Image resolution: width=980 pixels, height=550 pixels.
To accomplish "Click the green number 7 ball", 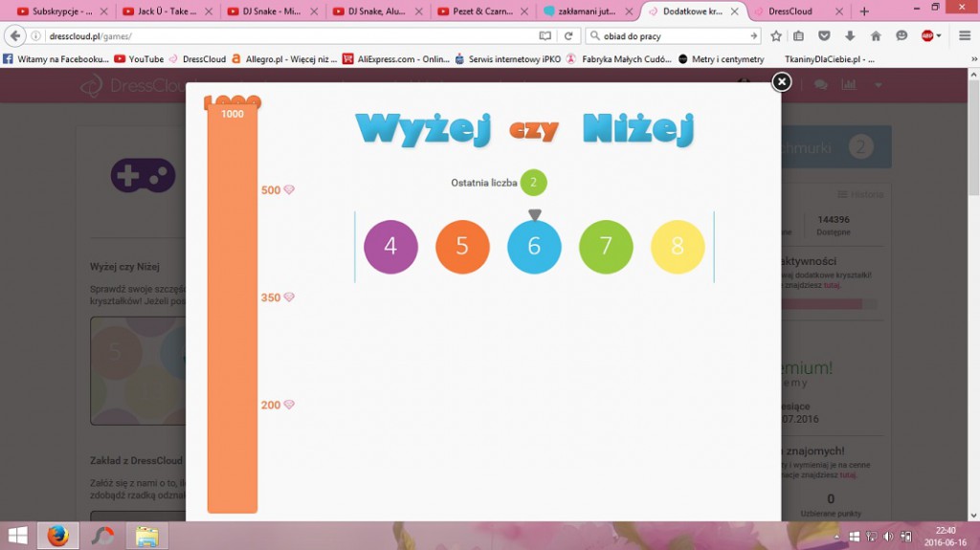I will [606, 247].
